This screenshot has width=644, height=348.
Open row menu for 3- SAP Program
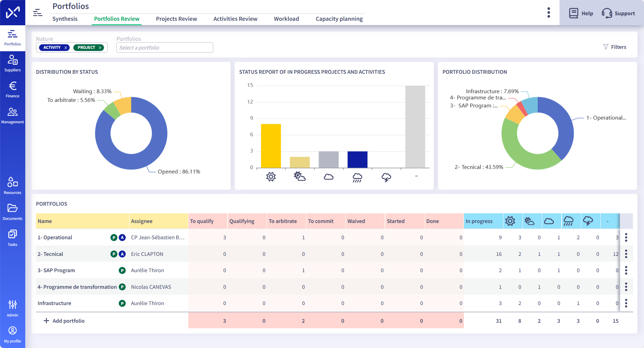click(626, 270)
